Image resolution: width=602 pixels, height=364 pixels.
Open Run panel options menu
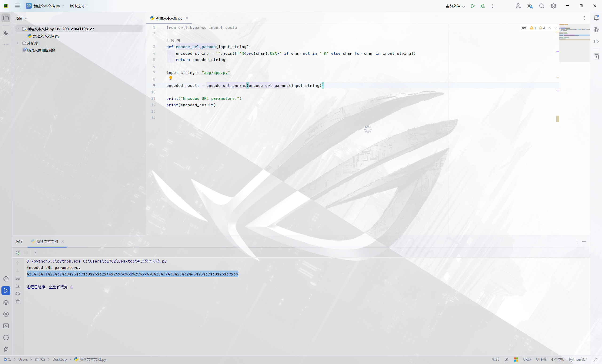576,241
